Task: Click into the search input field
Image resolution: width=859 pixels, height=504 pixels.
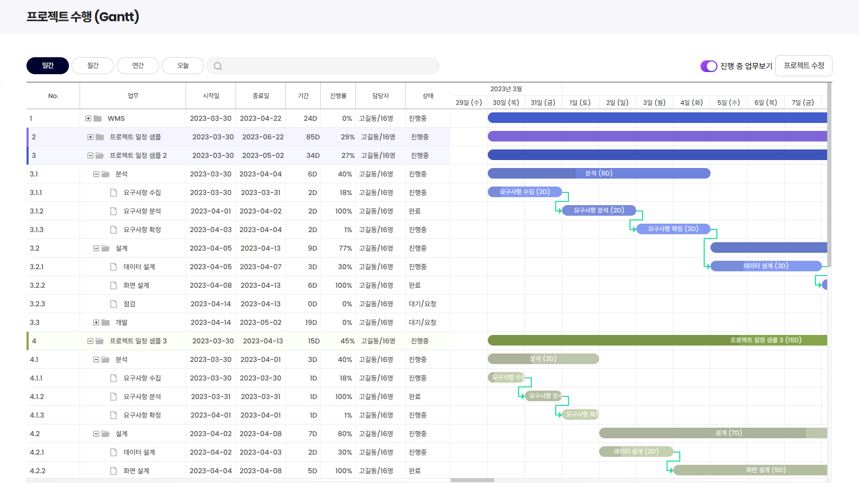Action: coord(329,66)
